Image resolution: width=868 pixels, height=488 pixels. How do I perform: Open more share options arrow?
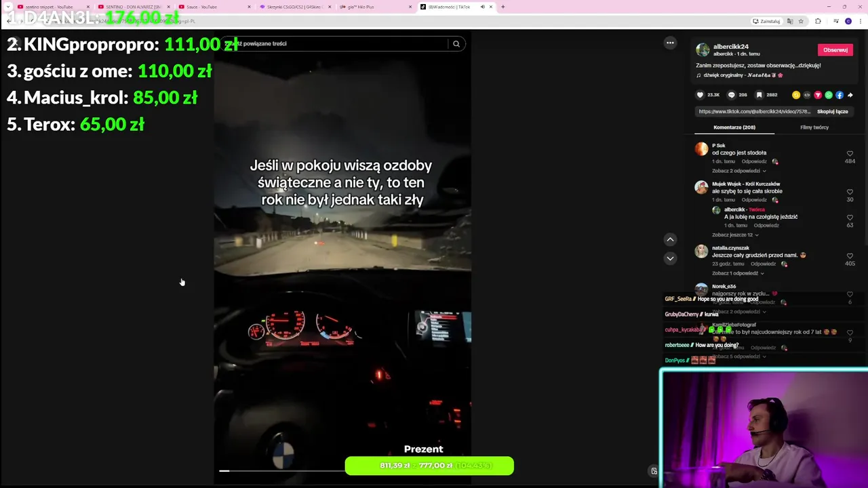tap(850, 95)
